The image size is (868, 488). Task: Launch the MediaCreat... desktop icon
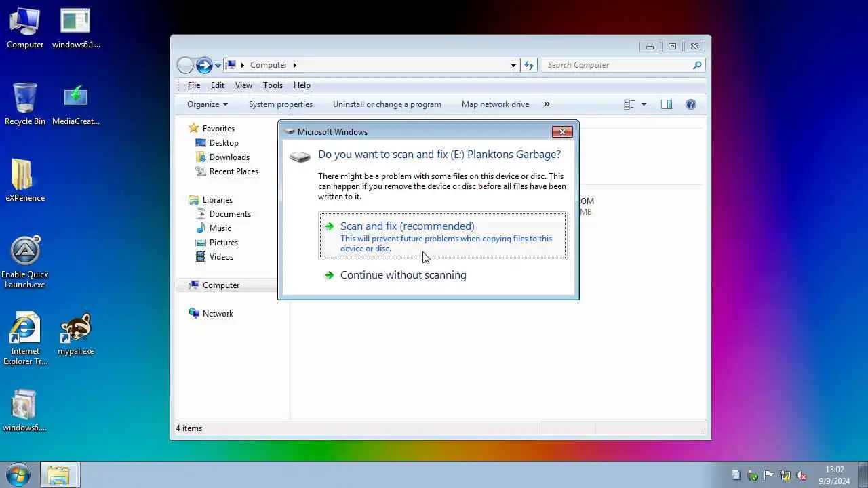(x=76, y=104)
